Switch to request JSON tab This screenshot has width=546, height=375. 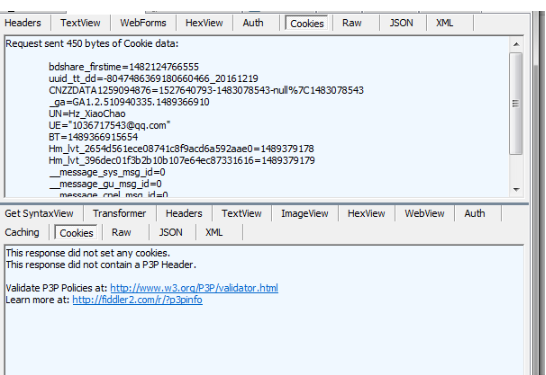pyautogui.click(x=401, y=23)
